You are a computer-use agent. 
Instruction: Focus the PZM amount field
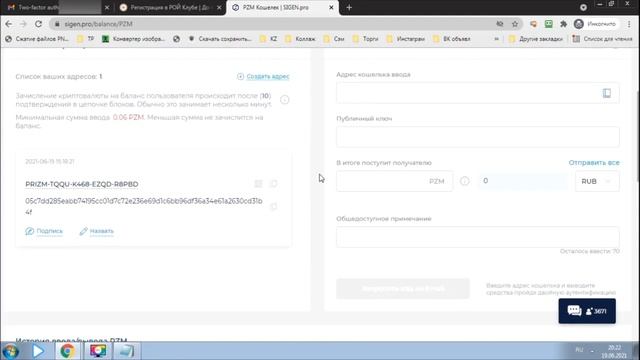click(394, 181)
